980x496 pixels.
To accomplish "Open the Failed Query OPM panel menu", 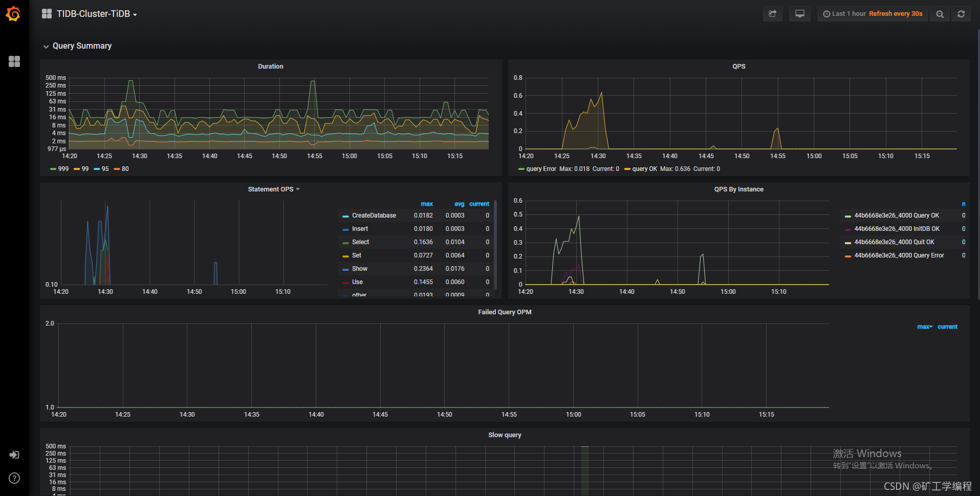I will (505, 312).
